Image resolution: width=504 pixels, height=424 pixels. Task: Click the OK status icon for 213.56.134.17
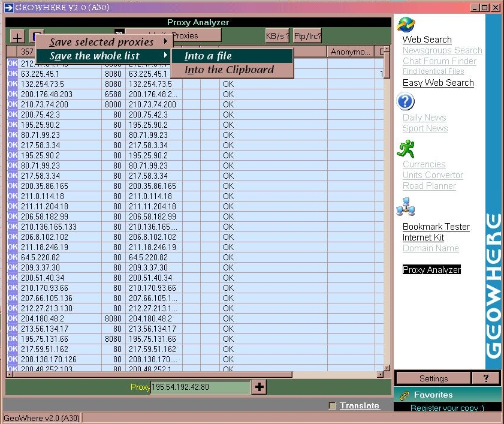12,329
